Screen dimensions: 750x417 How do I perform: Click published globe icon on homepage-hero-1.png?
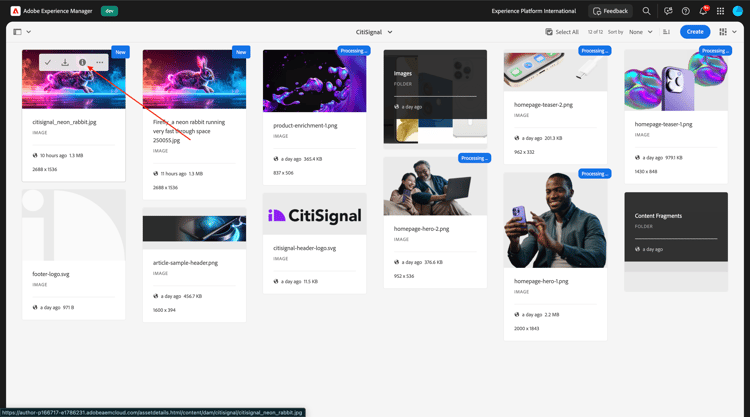tap(517, 315)
